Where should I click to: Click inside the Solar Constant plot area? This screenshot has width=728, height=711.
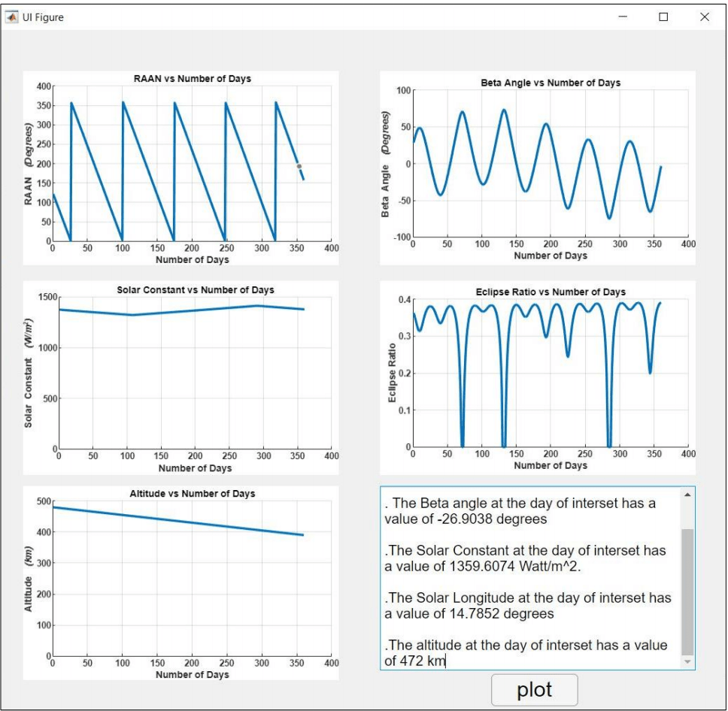click(x=194, y=376)
